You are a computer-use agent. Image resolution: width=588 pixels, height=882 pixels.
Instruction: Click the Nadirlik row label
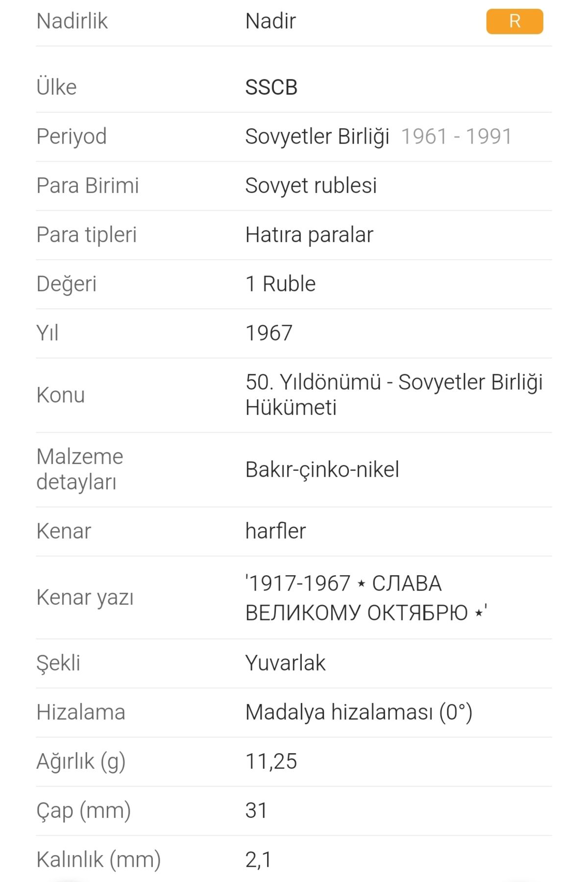[x=72, y=22]
